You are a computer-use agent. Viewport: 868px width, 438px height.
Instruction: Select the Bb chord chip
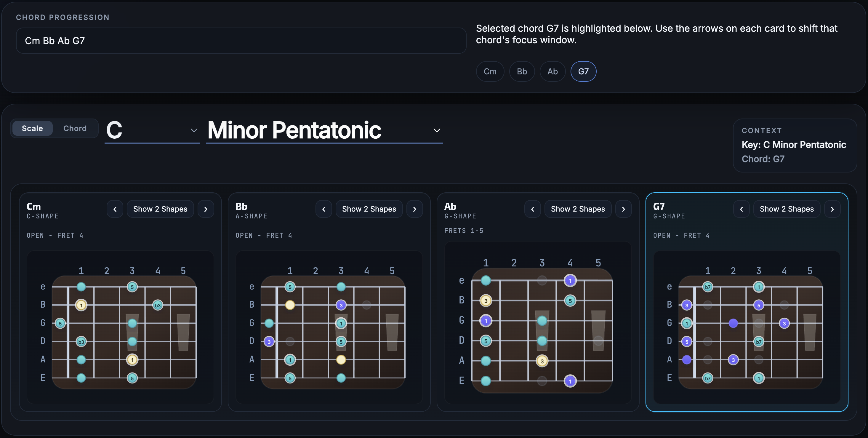click(x=522, y=71)
